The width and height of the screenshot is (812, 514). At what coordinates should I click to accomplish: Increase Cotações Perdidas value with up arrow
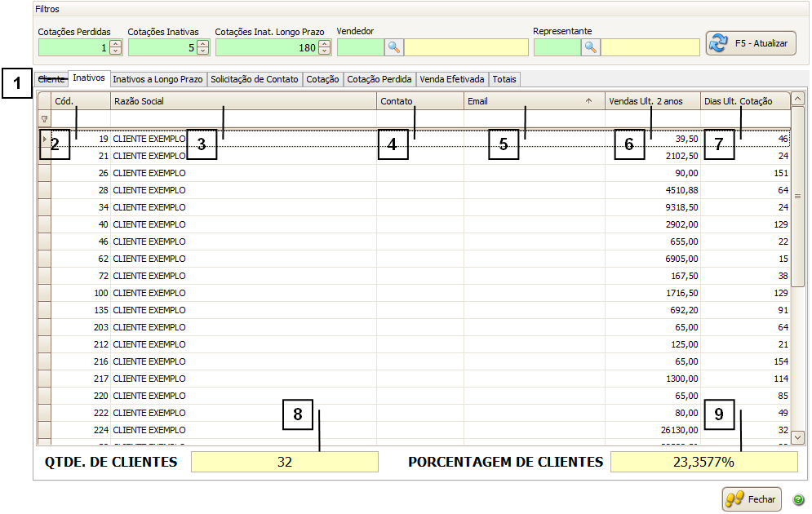pos(115,44)
